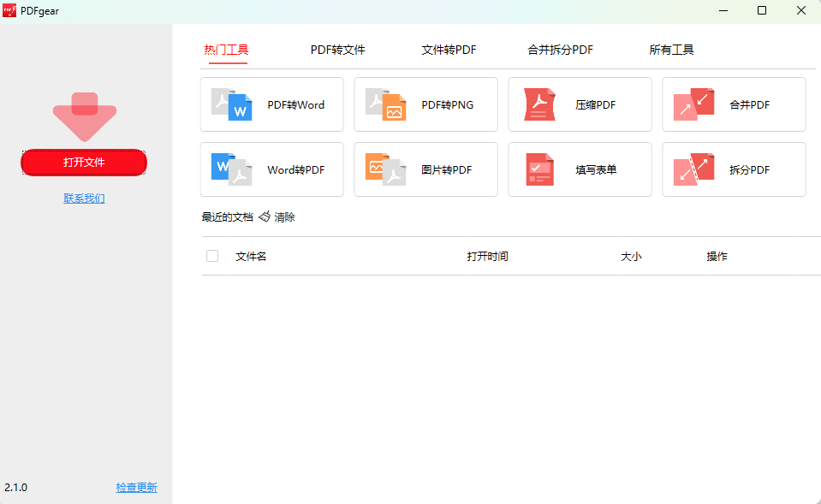821x504 pixels.
Task: Click the PDFgear logo in title bar
Action: coord(9,10)
